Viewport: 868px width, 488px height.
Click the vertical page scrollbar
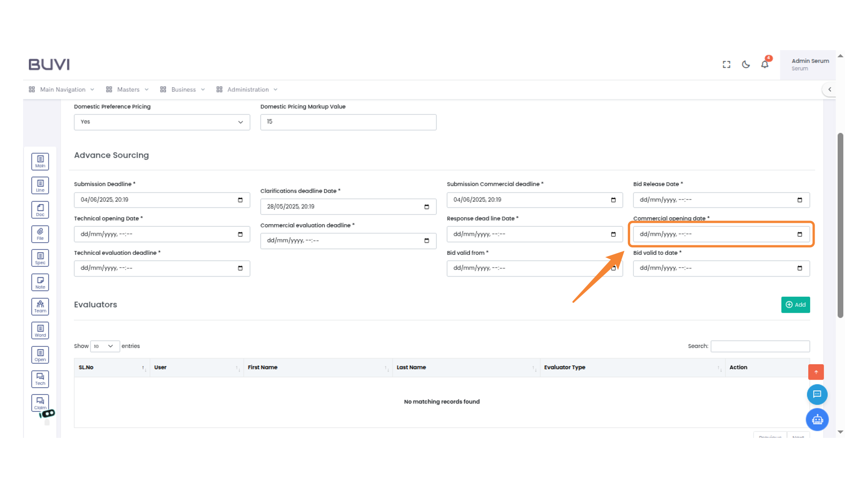click(x=840, y=225)
